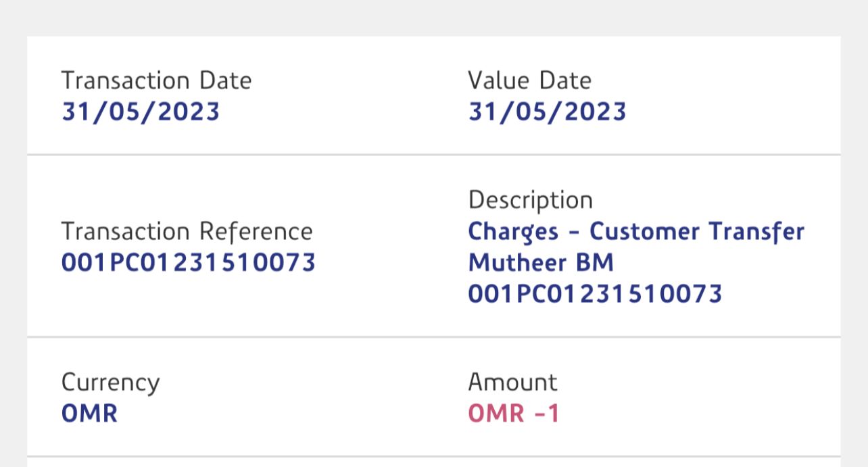Image resolution: width=868 pixels, height=467 pixels.
Task: Click the Customer Transfer text in the description
Action: coord(697,231)
